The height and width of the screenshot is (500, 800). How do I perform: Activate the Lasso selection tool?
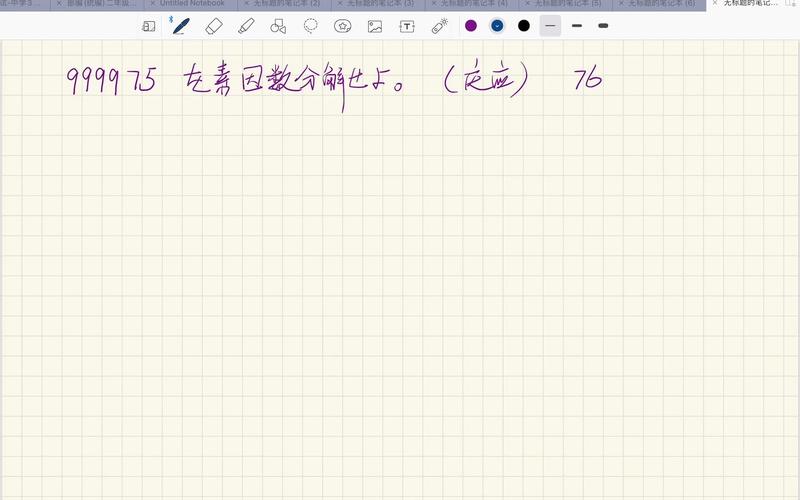311,26
